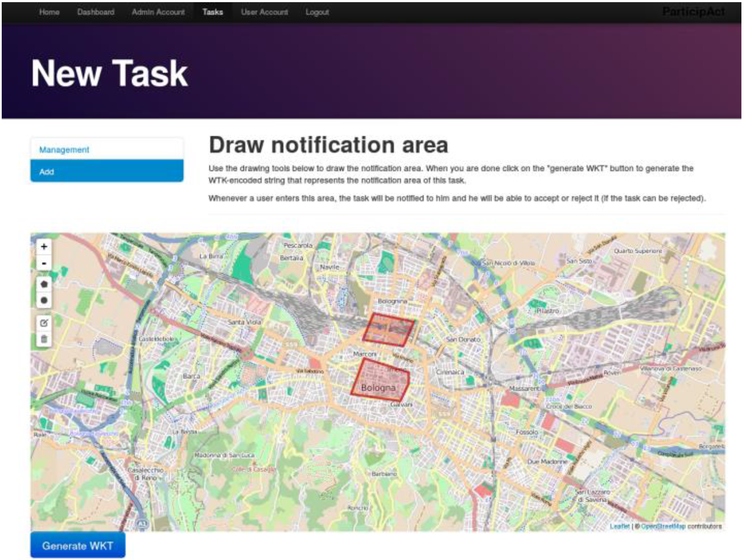Switch to the Tasks nav tab
Viewport: 744px width, 560px height.
(x=213, y=12)
